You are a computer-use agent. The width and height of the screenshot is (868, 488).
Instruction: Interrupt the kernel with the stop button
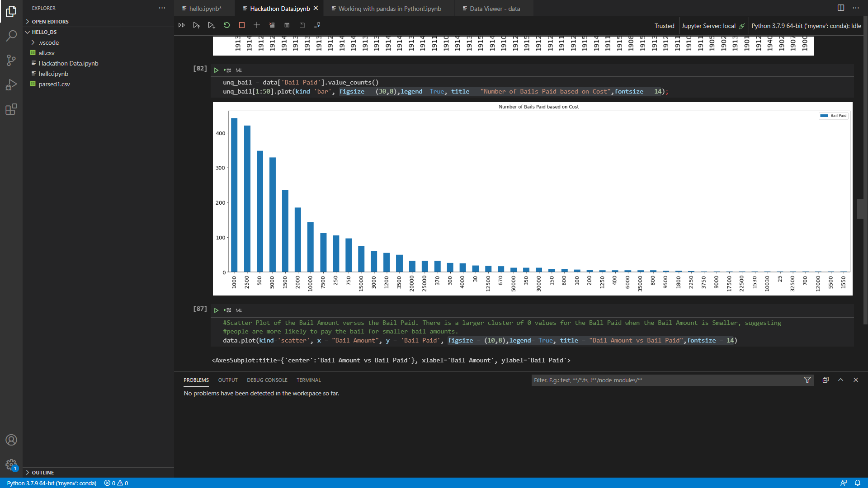coord(242,25)
